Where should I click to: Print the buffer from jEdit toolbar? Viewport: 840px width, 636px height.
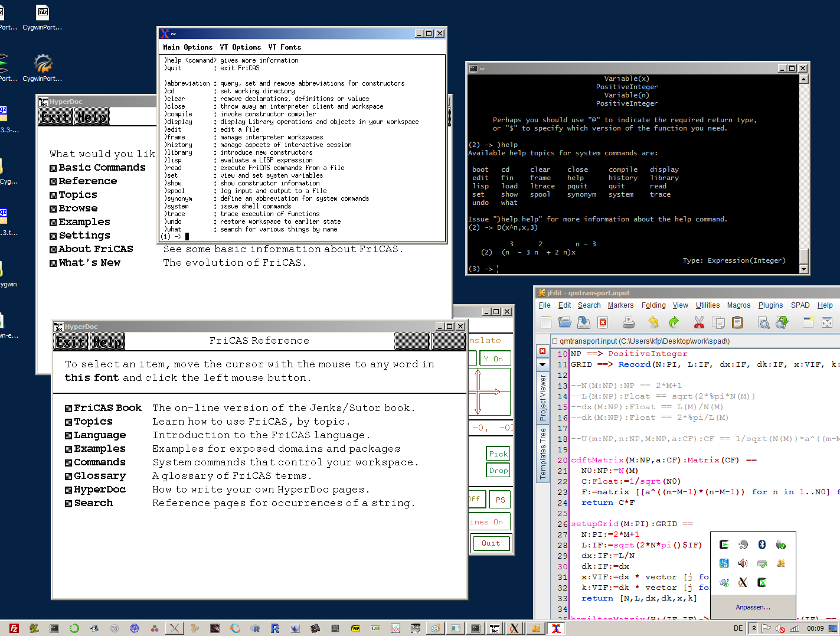tap(629, 322)
